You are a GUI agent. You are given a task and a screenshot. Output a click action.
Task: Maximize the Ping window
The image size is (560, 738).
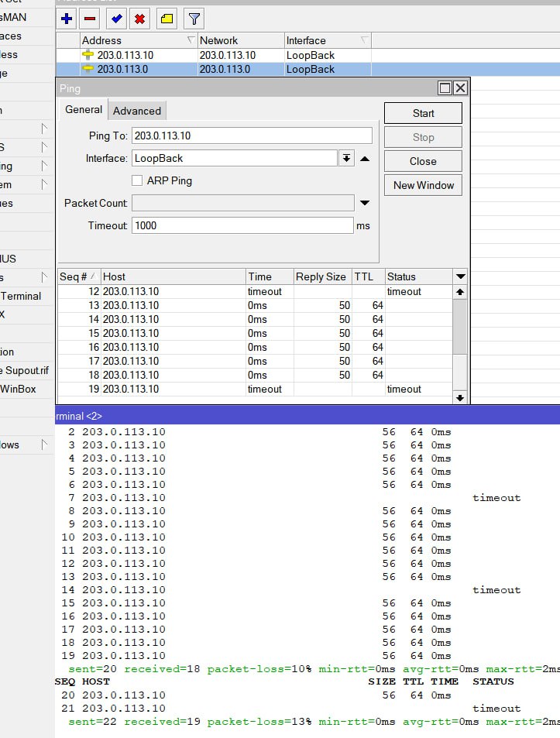pyautogui.click(x=445, y=88)
